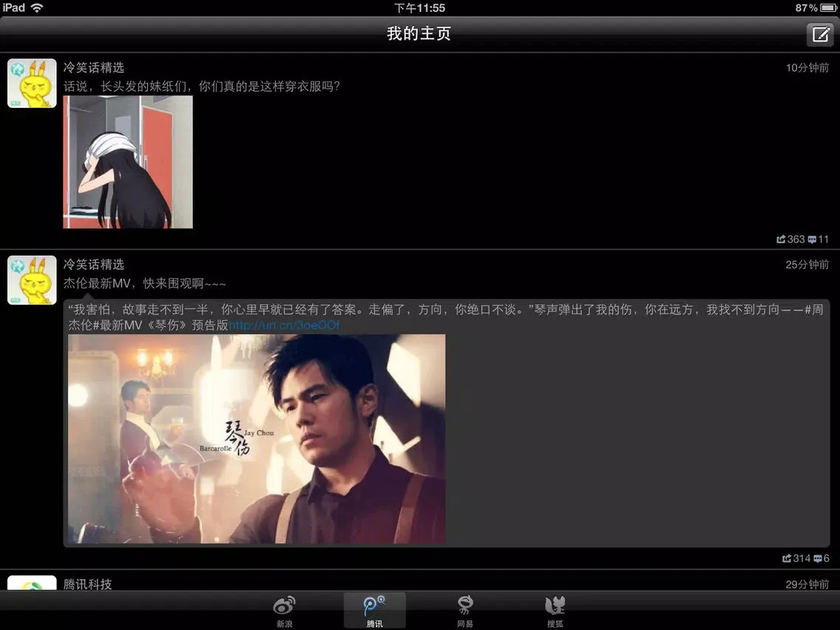Tap the compose new post icon
The width and height of the screenshot is (840, 630).
(820, 35)
